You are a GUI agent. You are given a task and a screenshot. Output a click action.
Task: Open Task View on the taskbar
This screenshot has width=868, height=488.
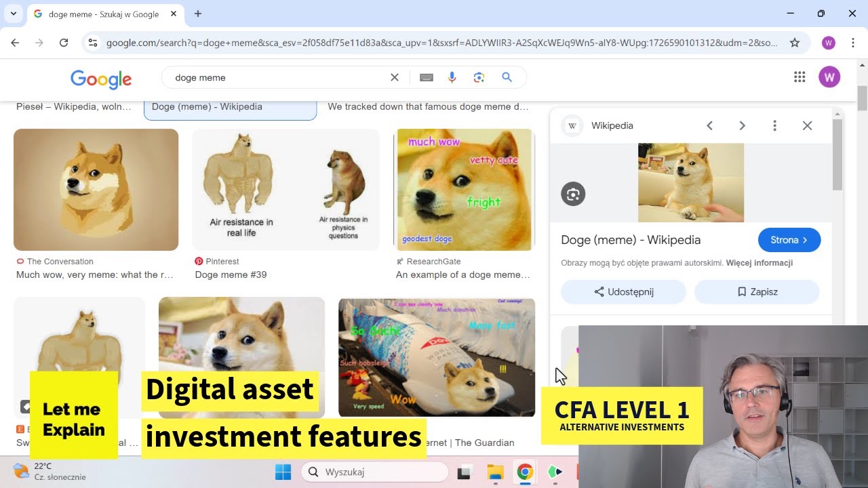coord(465,472)
